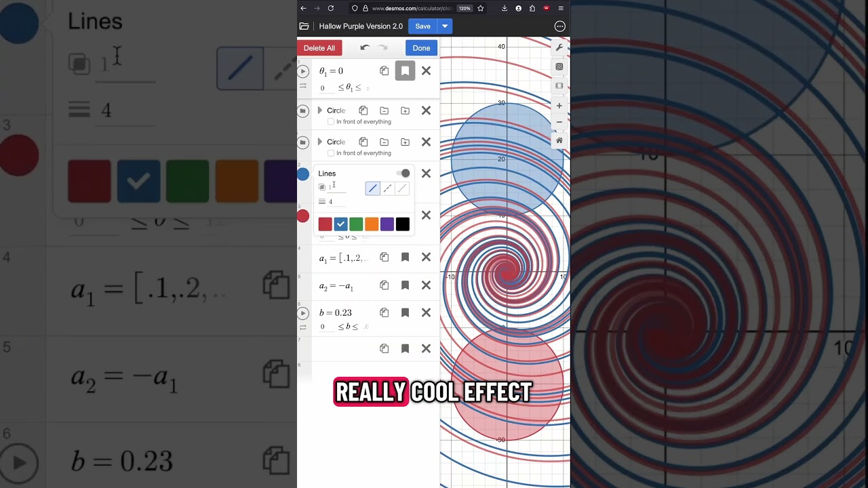The image size is (868, 488).
Task: Open graph settings wrench
Action: 559,47
